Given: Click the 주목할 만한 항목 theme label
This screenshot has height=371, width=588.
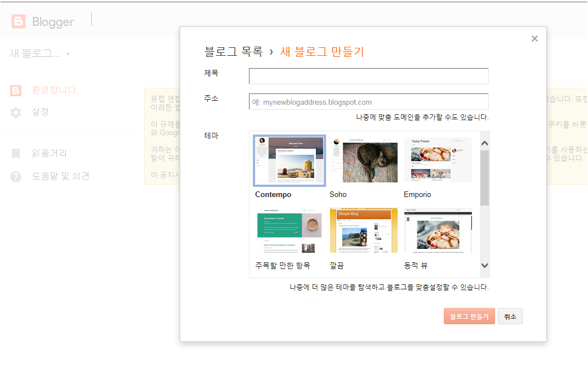Looking at the screenshot, I should pyautogui.click(x=283, y=266).
